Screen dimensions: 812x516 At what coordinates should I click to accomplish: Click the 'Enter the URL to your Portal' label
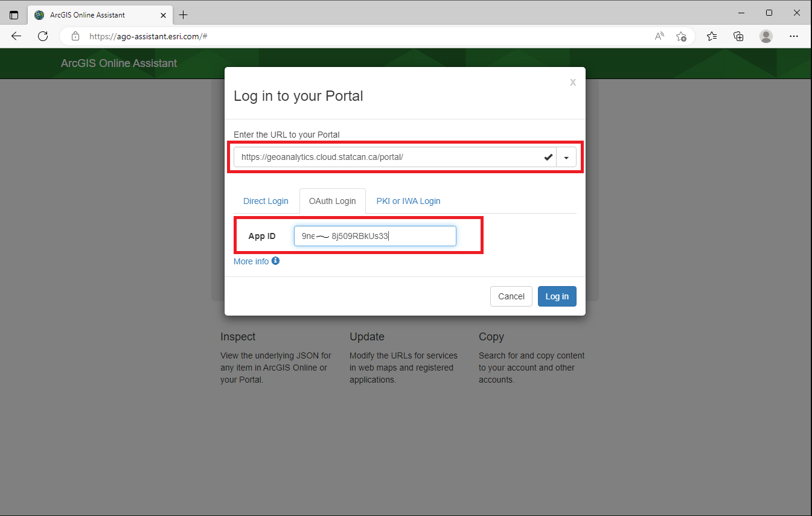287,135
